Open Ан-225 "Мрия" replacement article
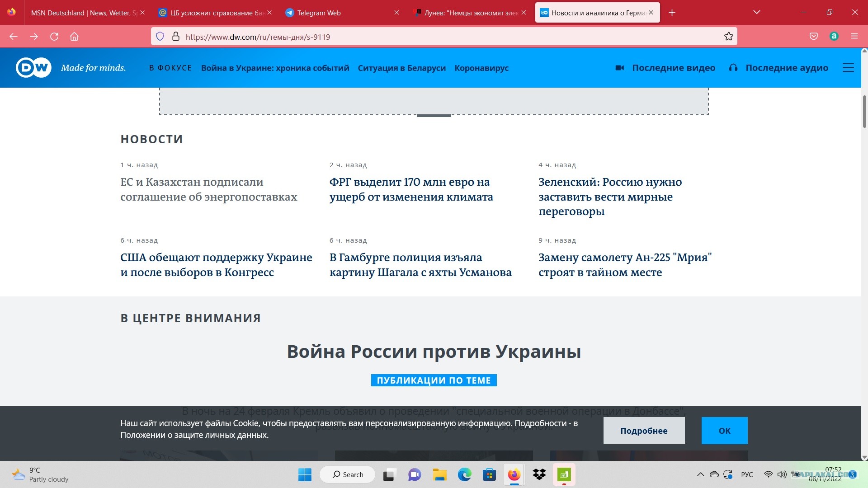The image size is (868, 488). pyautogui.click(x=625, y=265)
